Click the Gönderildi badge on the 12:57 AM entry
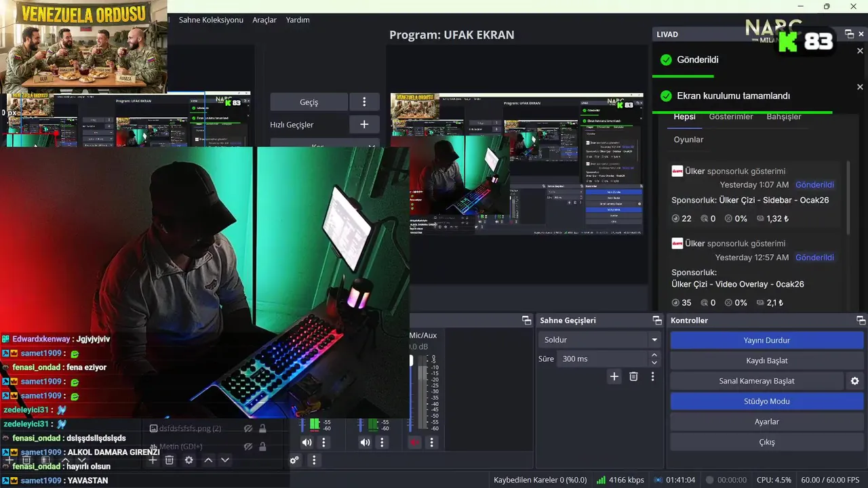The image size is (868, 488). [814, 258]
